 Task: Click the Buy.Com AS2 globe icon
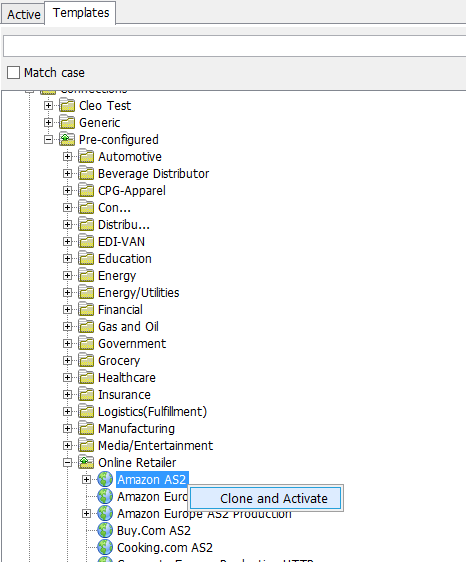point(105,530)
